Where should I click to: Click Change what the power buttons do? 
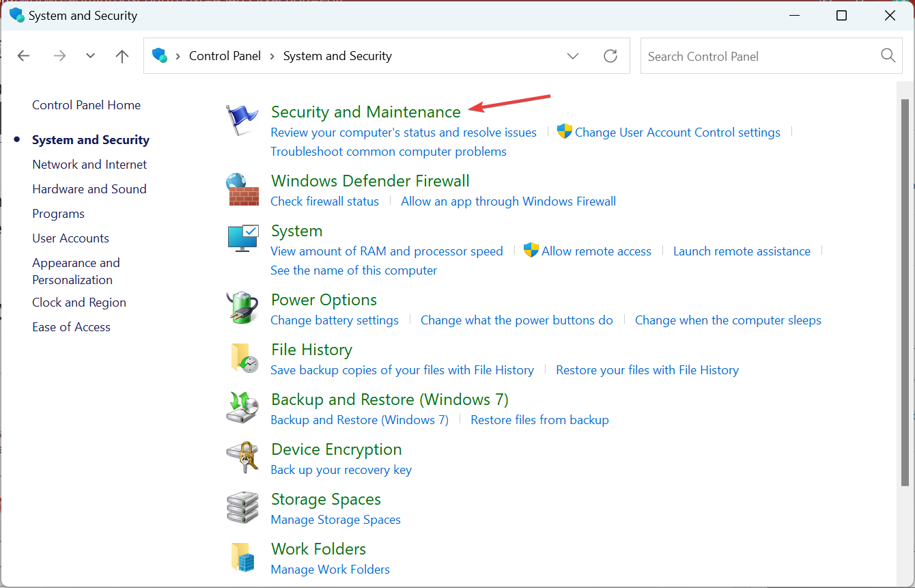pos(517,320)
